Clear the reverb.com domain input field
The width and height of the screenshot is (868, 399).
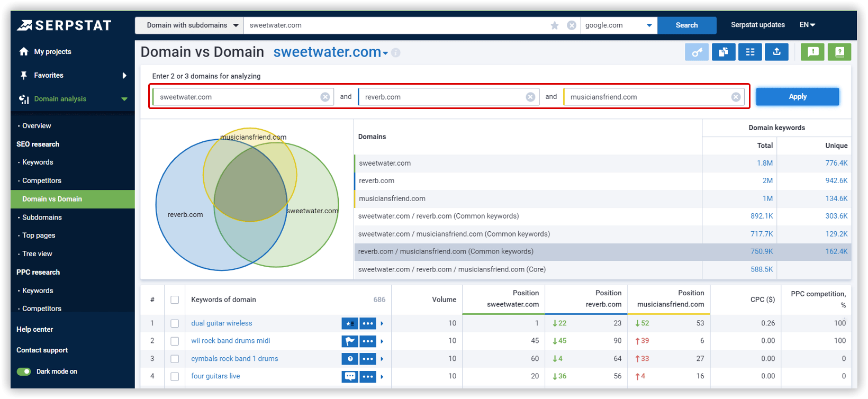(530, 97)
